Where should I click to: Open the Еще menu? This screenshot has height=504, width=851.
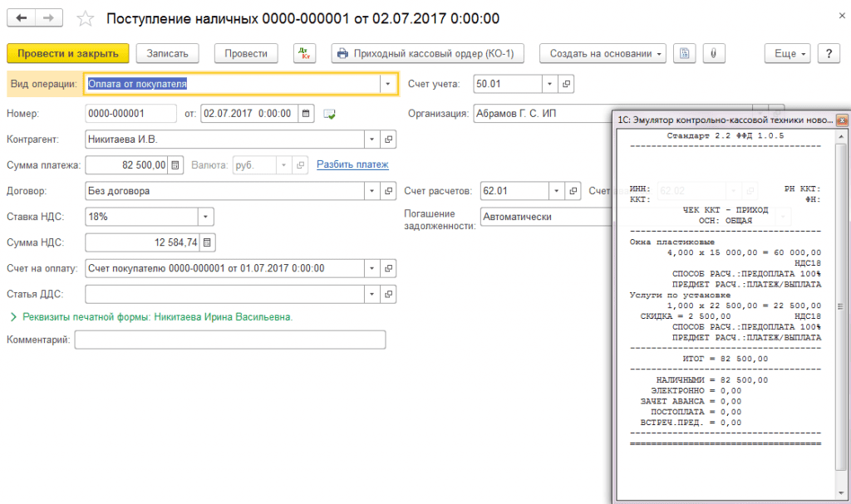(790, 53)
